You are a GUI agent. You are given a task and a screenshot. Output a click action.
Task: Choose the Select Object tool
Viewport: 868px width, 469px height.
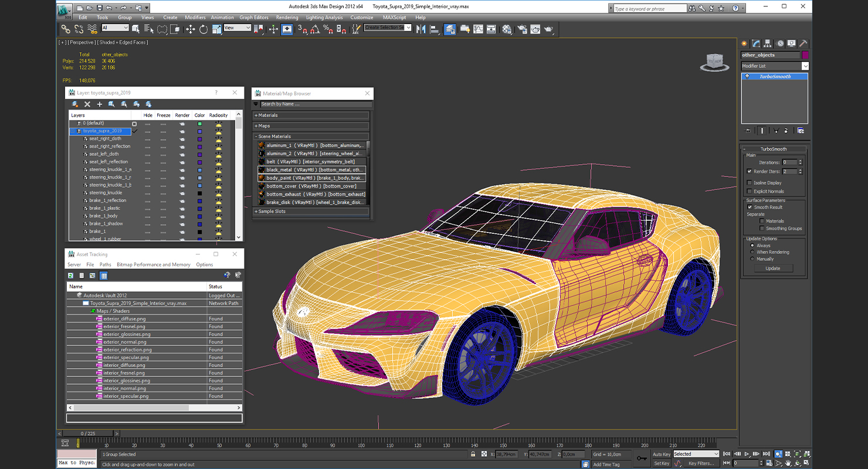click(136, 29)
